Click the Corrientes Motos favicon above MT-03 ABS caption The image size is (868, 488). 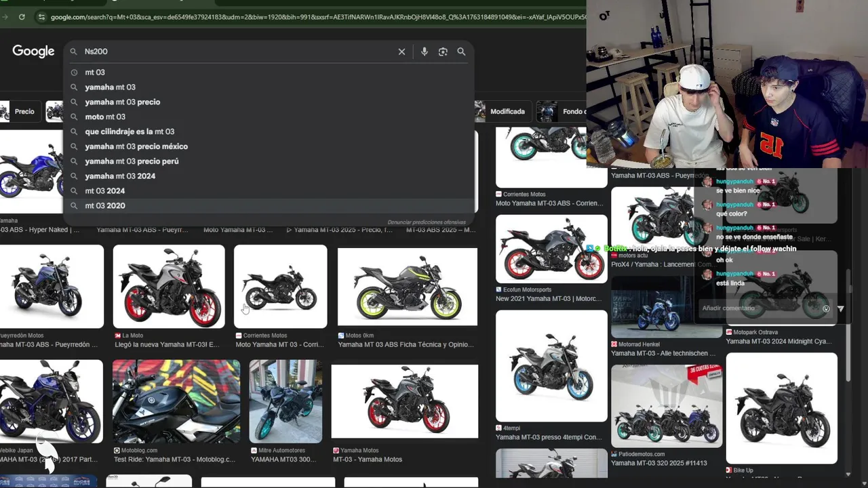498,195
